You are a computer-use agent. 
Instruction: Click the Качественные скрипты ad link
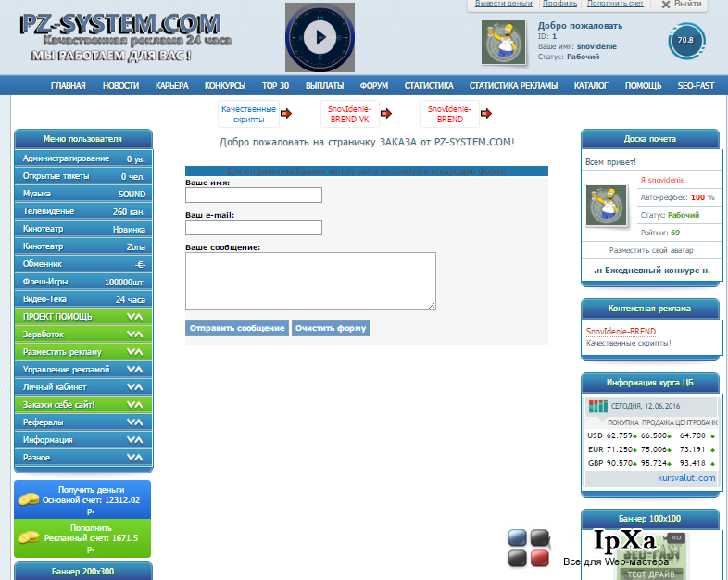click(248, 114)
